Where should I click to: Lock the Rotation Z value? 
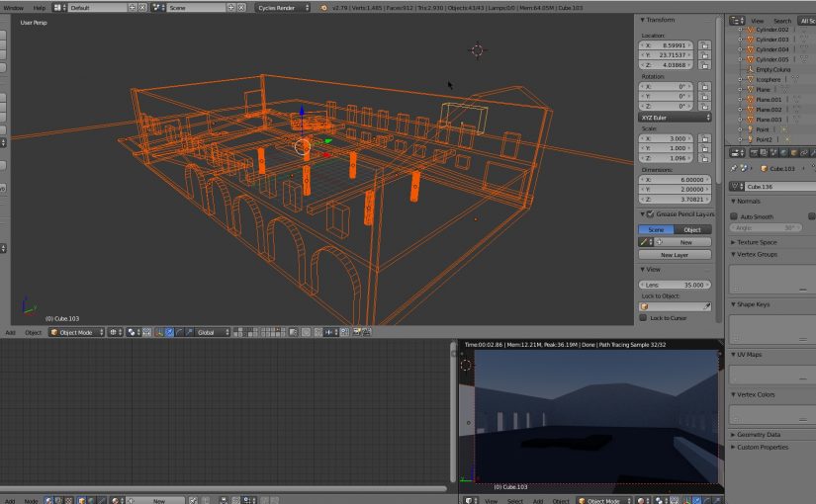pos(705,106)
